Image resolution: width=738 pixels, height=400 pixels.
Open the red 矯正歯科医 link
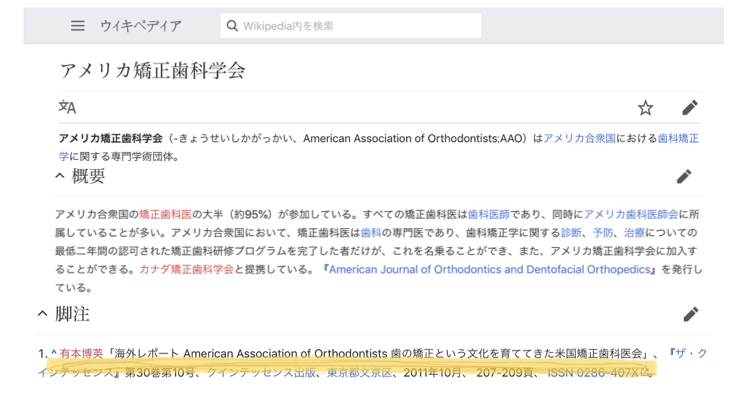coord(166,215)
